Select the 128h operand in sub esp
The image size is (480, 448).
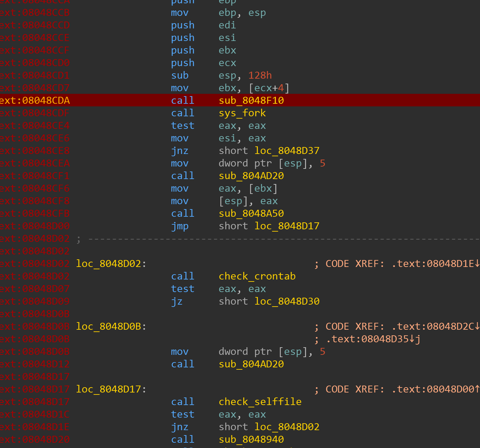tap(260, 75)
